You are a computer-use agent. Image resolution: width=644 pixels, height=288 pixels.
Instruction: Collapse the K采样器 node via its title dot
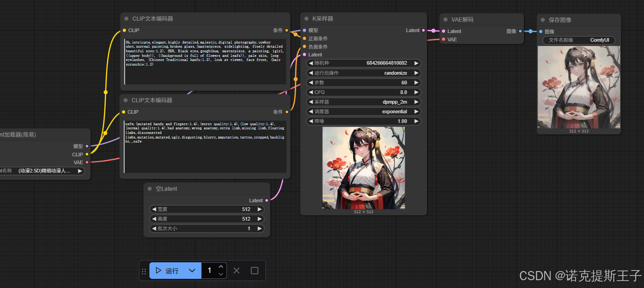coord(307,19)
